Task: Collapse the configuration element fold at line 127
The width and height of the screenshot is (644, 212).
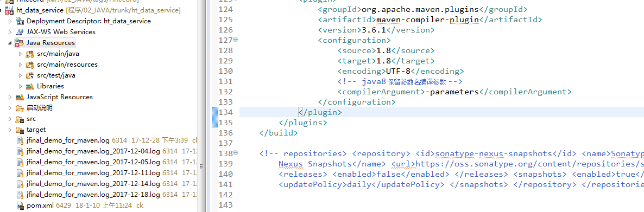Action: (x=236, y=40)
